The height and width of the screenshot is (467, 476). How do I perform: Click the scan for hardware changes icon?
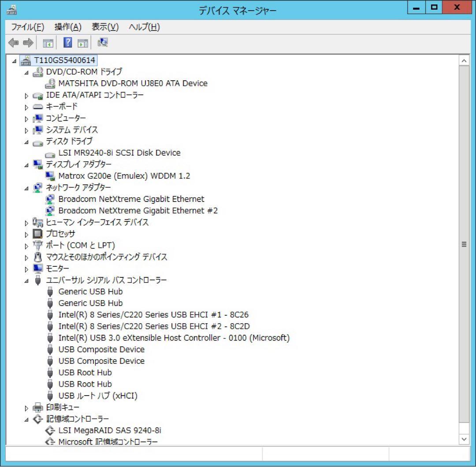coord(102,42)
